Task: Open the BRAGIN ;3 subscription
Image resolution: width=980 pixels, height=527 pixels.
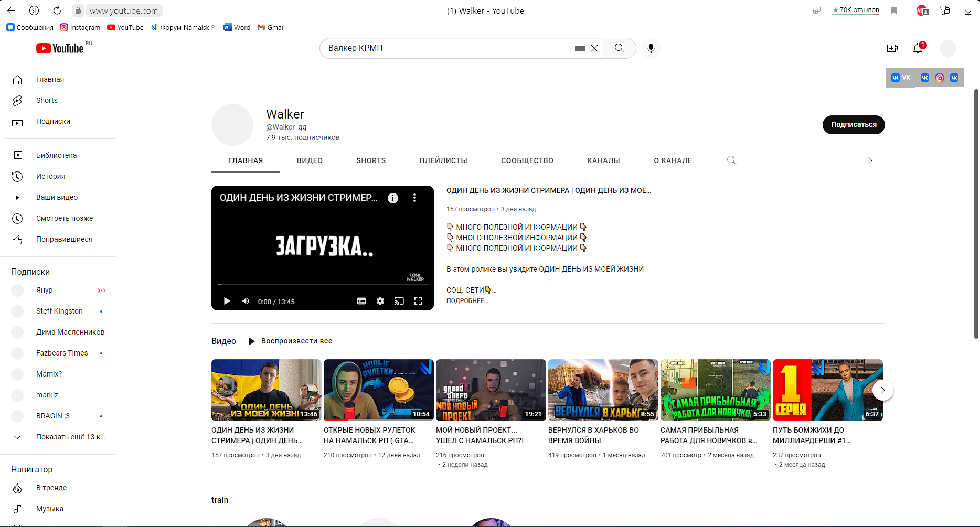Action: (x=60, y=416)
